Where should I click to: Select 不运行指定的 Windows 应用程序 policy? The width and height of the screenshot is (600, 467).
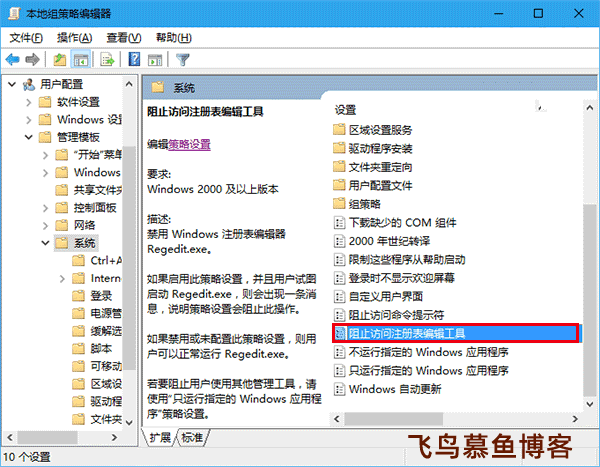pos(422,352)
